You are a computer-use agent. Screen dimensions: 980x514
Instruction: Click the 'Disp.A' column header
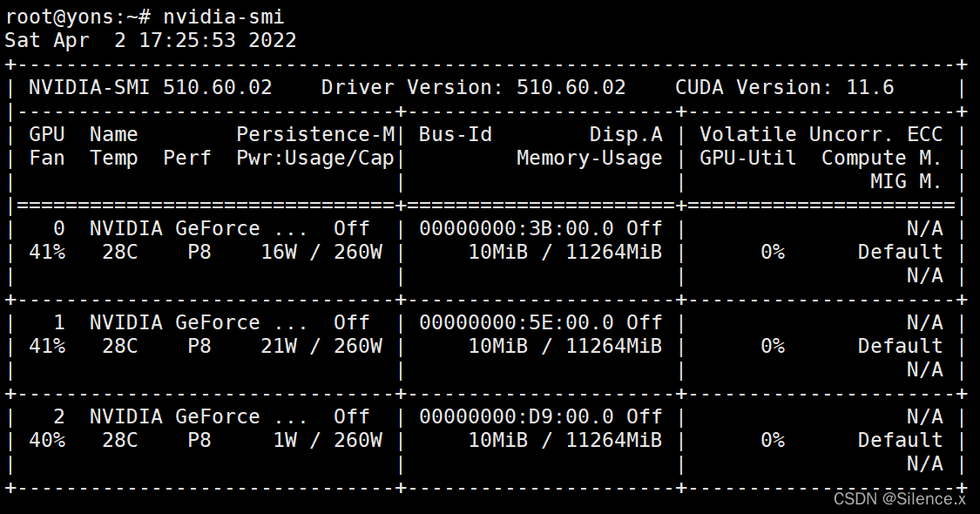(x=625, y=134)
